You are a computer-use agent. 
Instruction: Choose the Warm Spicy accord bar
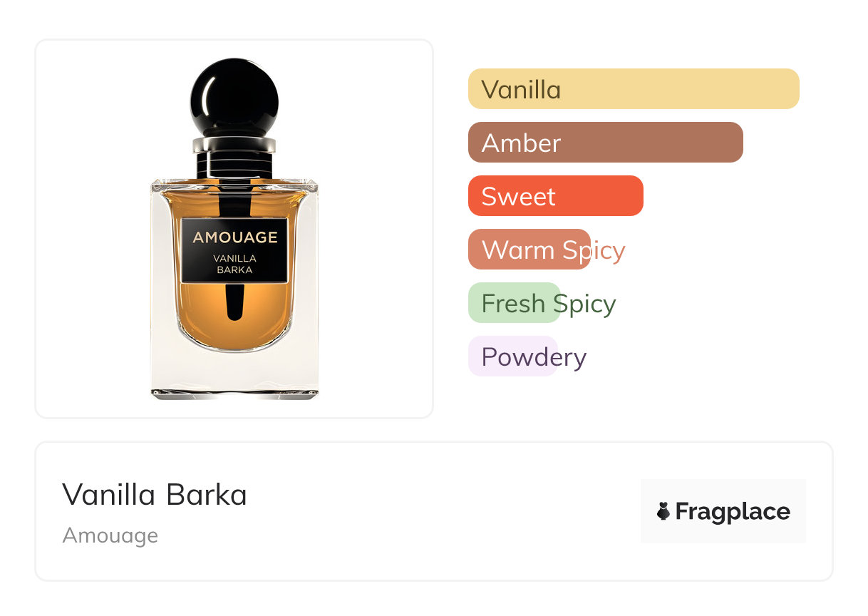click(529, 250)
